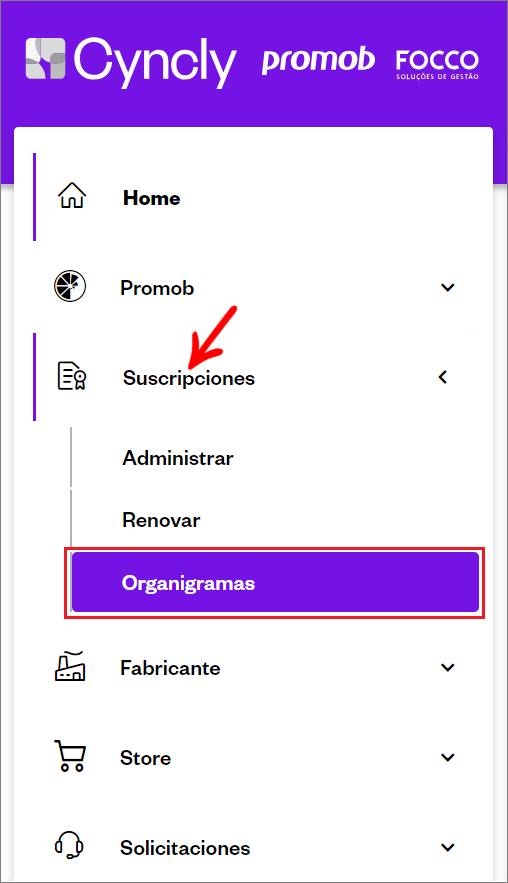Click the Cyncly wordmark text
508x883 pixels.
pyautogui.click(x=155, y=61)
